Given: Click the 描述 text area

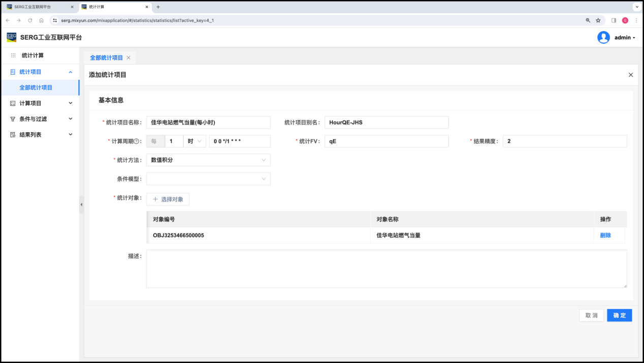Looking at the screenshot, I should click(x=386, y=269).
